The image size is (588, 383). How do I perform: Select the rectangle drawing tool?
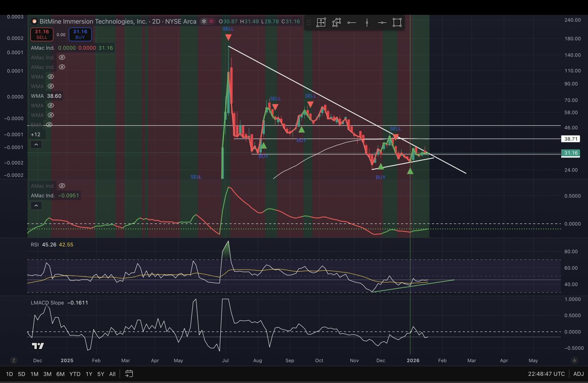click(x=397, y=23)
